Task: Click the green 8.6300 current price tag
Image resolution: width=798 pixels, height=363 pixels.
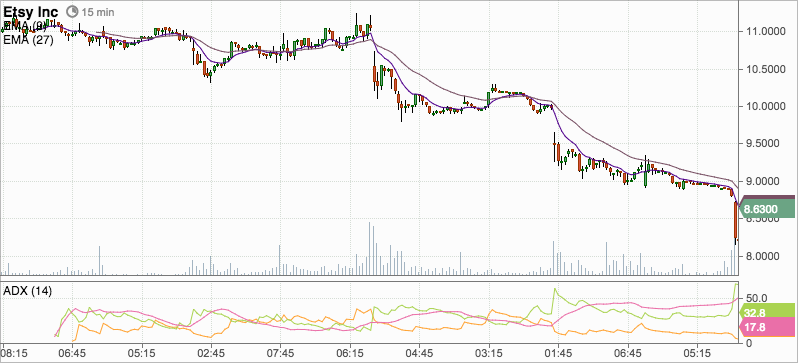Action: coord(766,209)
